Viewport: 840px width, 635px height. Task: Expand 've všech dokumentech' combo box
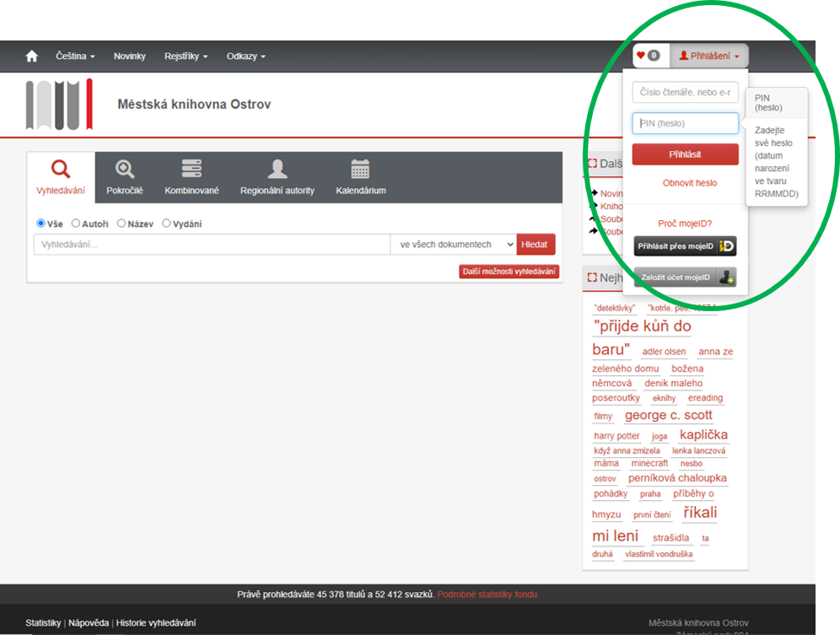[453, 245]
